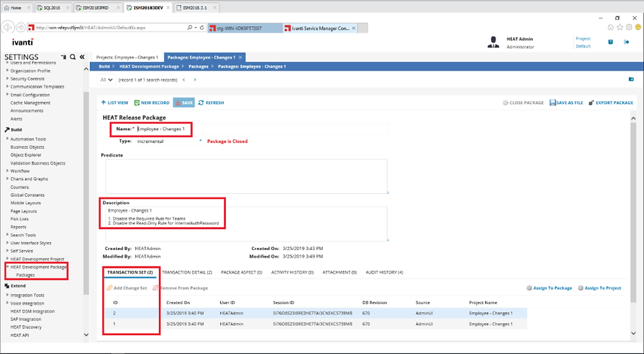
Task: Click the search magnifier in Settings header
Action: point(73,57)
